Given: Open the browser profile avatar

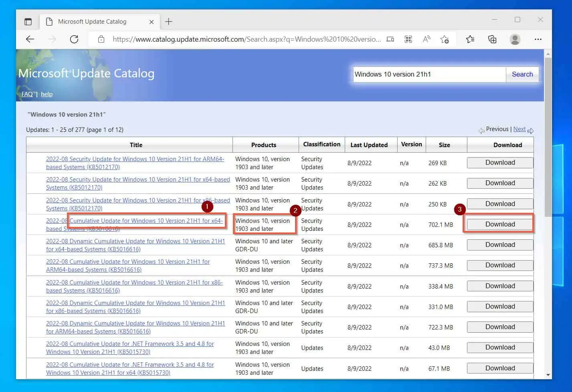Looking at the screenshot, I should pyautogui.click(x=515, y=39).
